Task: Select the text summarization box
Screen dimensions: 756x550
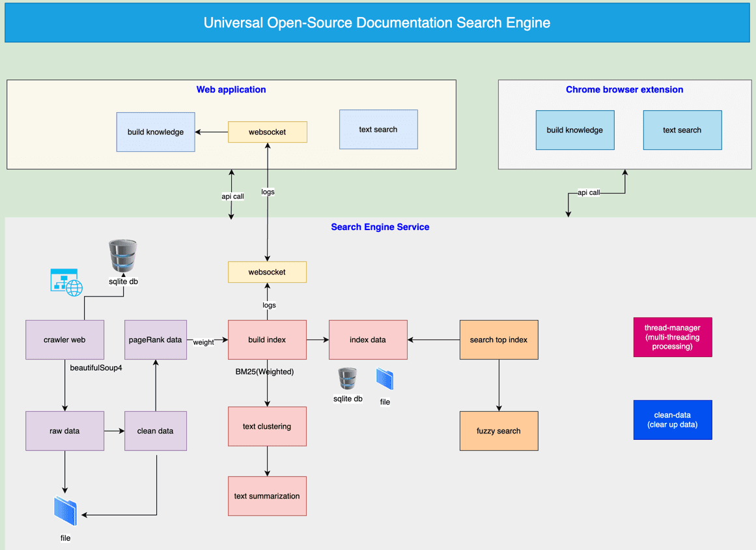Action: (267, 496)
